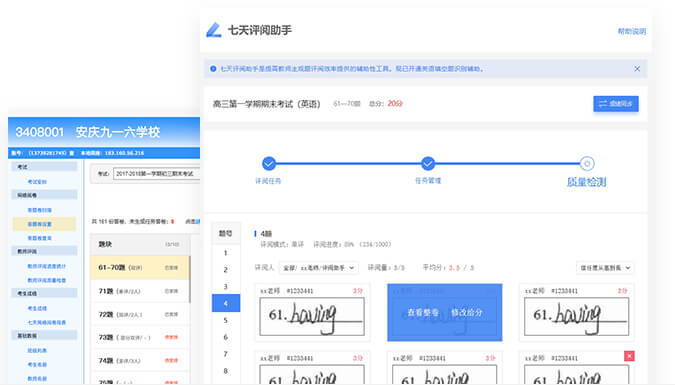Screen dimensions: 675x385
Task: Click the 七天评阅助手 pencil logo icon
Action: [x=214, y=30]
